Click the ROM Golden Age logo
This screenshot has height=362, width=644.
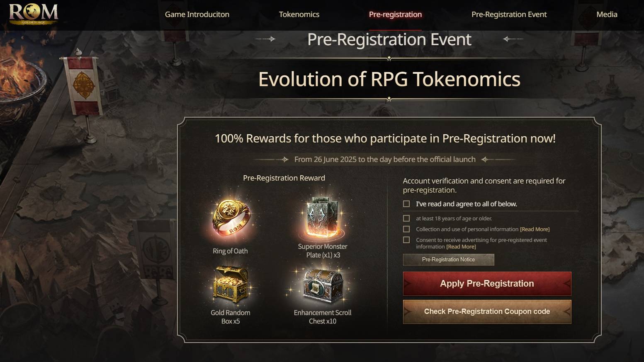pyautogui.click(x=34, y=14)
